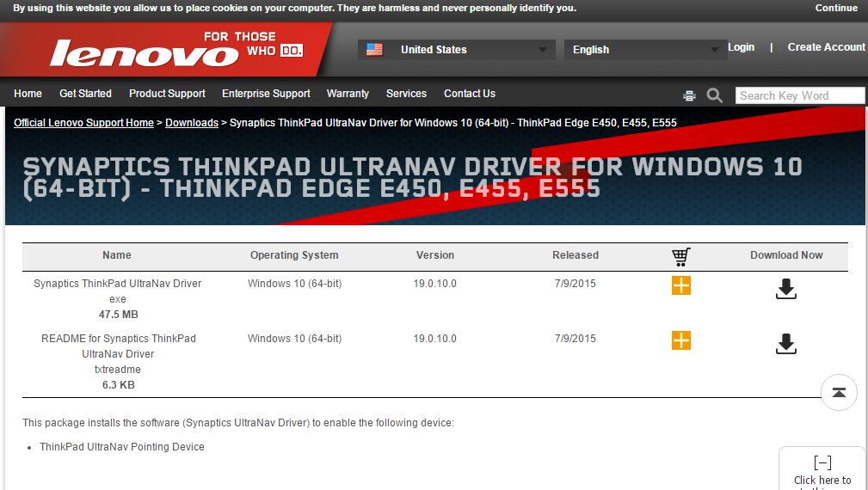
Task: Click the back-to-top arrow button
Action: (x=839, y=392)
